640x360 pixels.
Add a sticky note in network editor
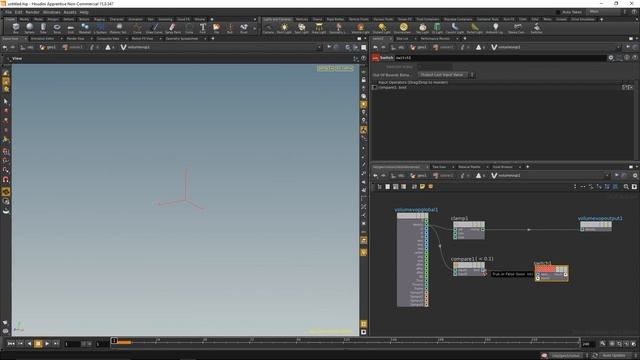[x=422, y=187]
